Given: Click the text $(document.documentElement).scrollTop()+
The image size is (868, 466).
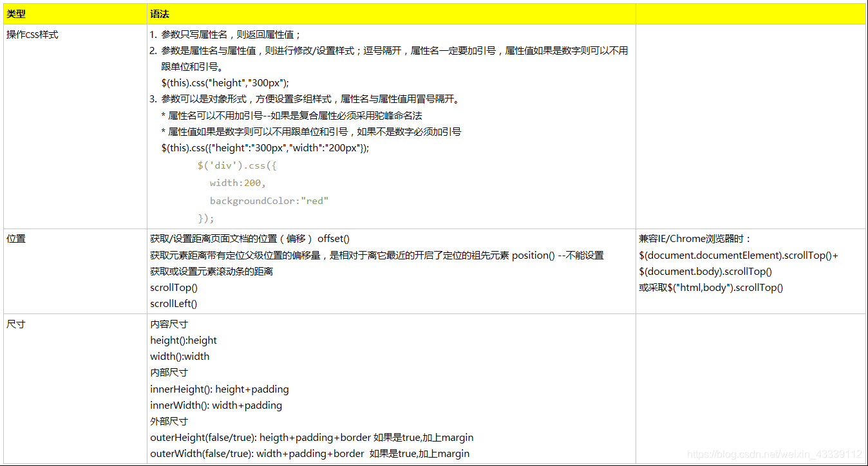Looking at the screenshot, I should (739, 256).
